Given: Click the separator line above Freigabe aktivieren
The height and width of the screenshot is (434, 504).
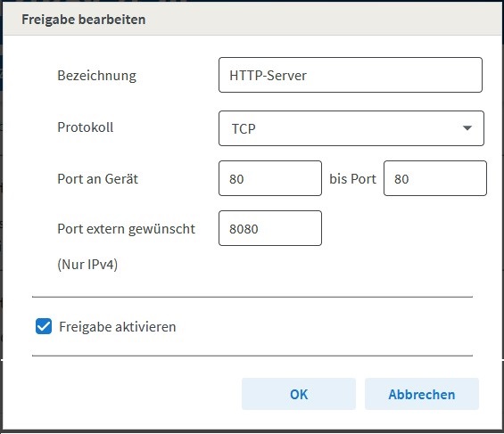Looking at the screenshot, I should pos(252,297).
